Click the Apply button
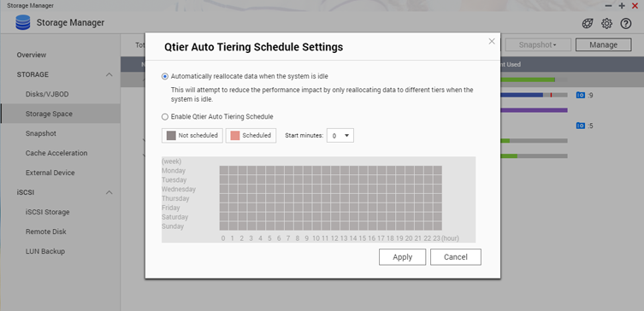Screen dimensions: 644x311 402,257
